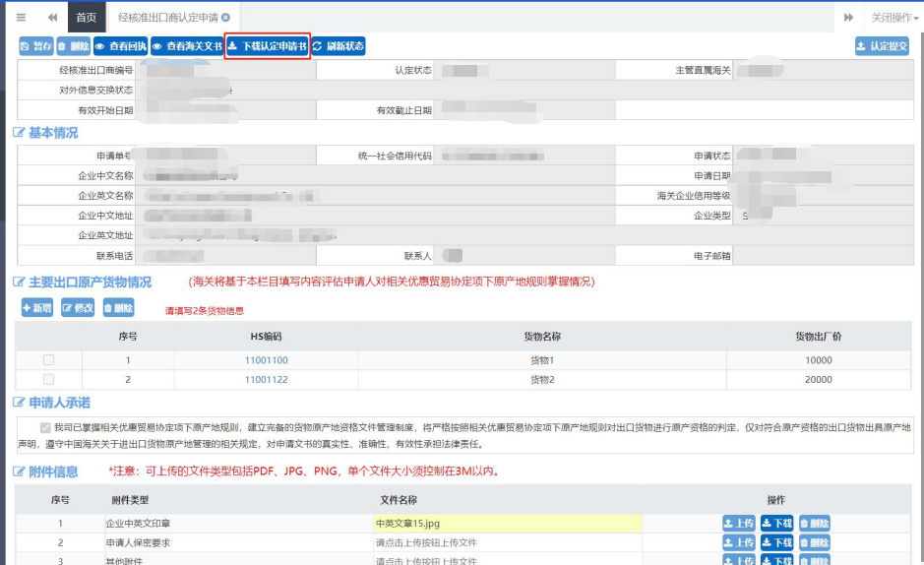
Task: Select the checkbox for goods row 1
Action: (48, 360)
